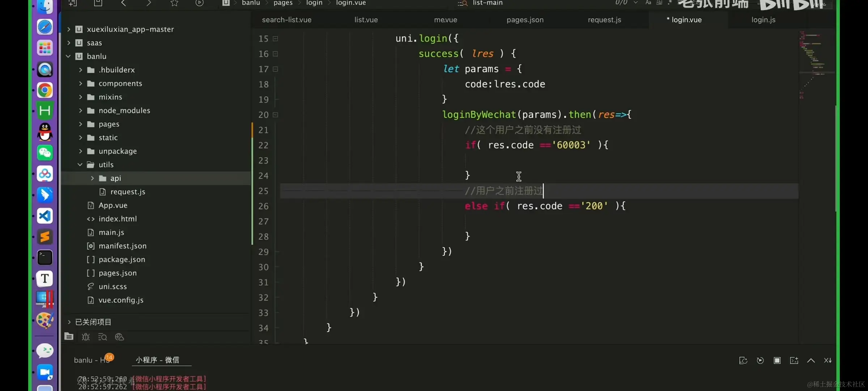Open manifest.json in the file tree

(122, 246)
